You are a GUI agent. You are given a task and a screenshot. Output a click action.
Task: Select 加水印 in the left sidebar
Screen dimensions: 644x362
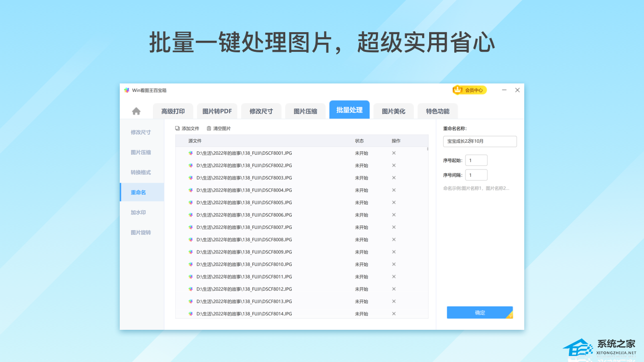[138, 213]
